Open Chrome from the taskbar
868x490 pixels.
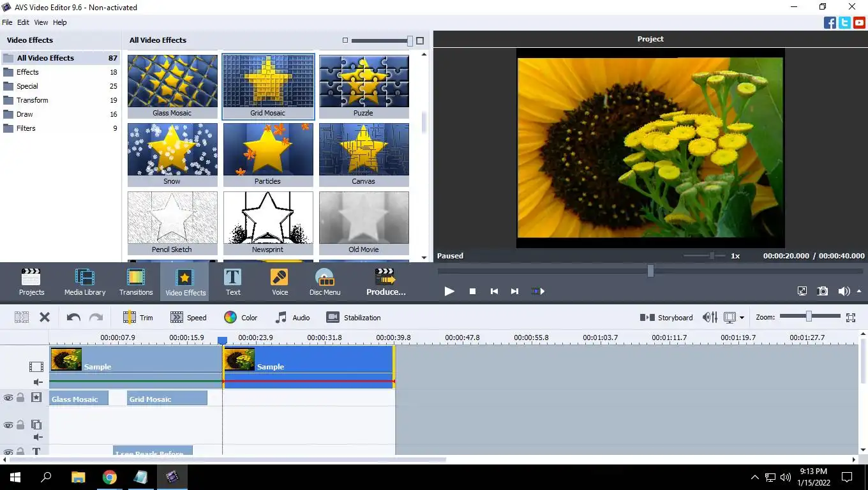[x=110, y=477]
